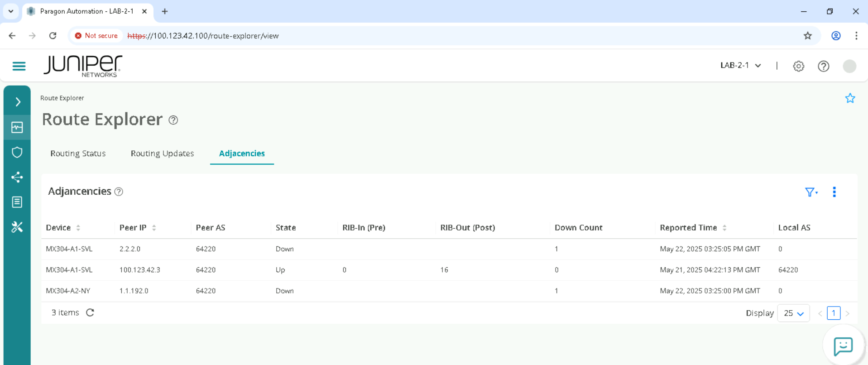The image size is (868, 365).
Task: Select the wrench tools icon in the sidebar
Action: click(x=17, y=227)
